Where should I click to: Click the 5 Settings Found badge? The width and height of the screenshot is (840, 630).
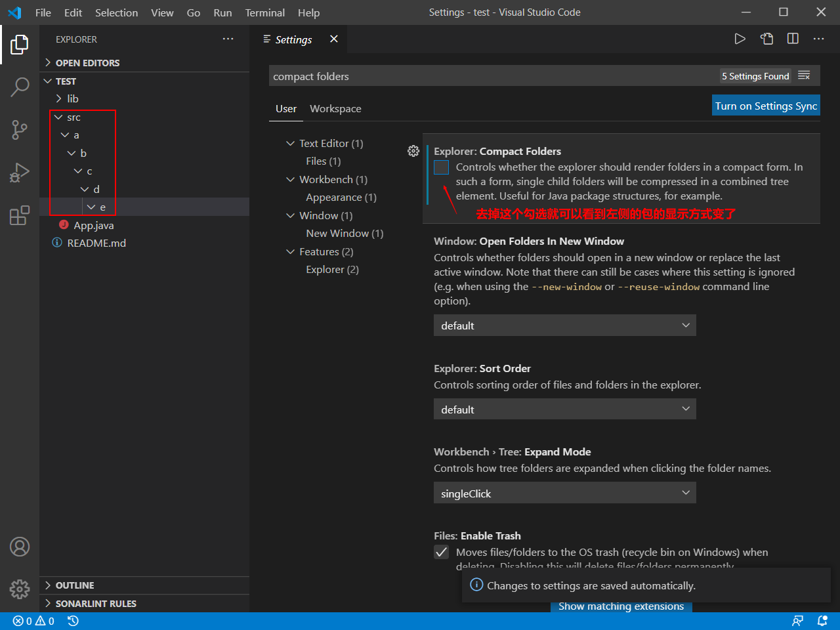pos(755,76)
